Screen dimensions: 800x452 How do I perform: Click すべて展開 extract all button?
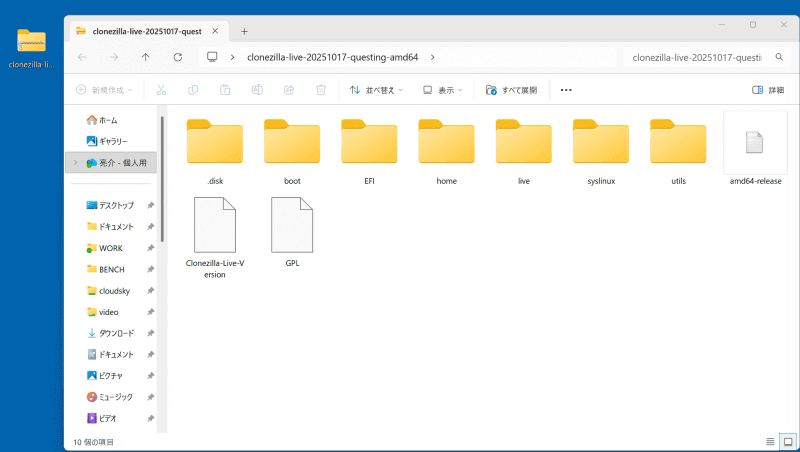511,90
